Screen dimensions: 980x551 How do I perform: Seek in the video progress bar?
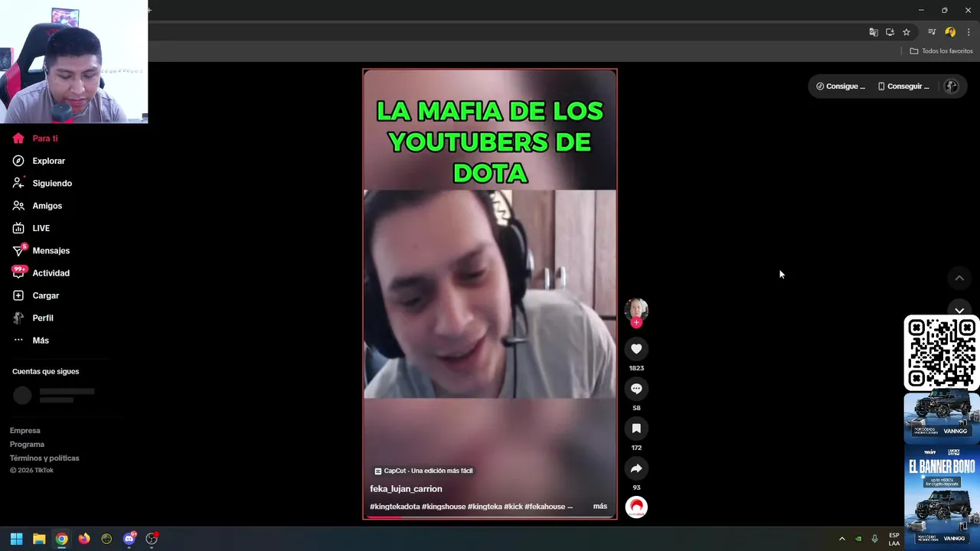(x=490, y=517)
